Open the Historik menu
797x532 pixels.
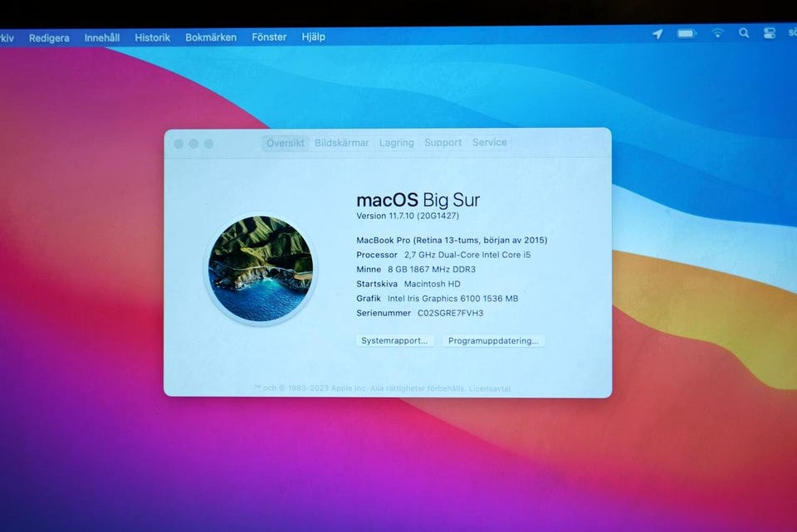(x=152, y=37)
